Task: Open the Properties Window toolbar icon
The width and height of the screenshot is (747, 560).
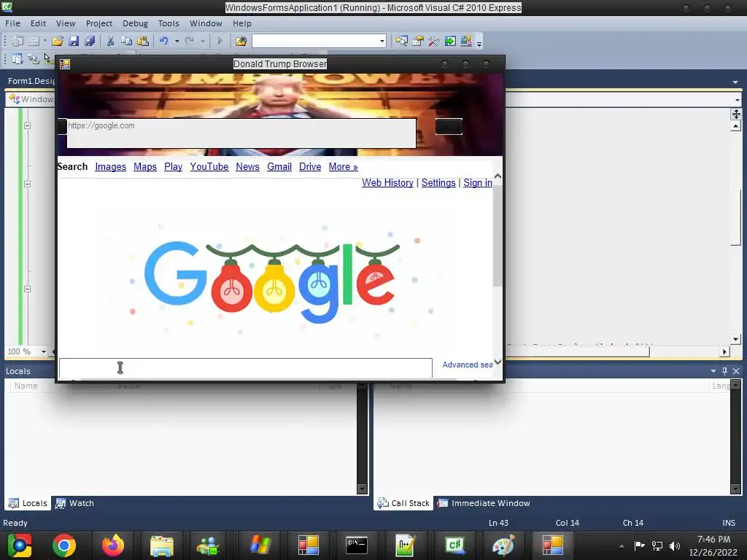Action: (418, 41)
